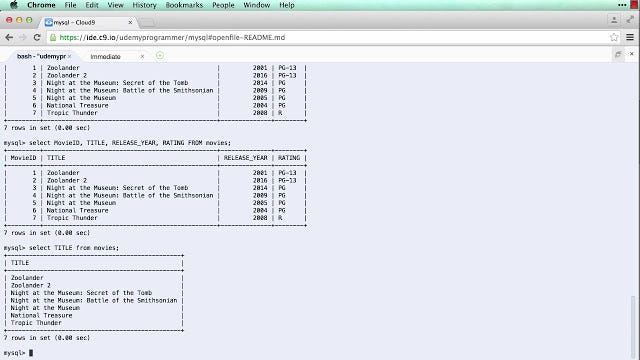Open the Chrome application menu

coord(41,5)
